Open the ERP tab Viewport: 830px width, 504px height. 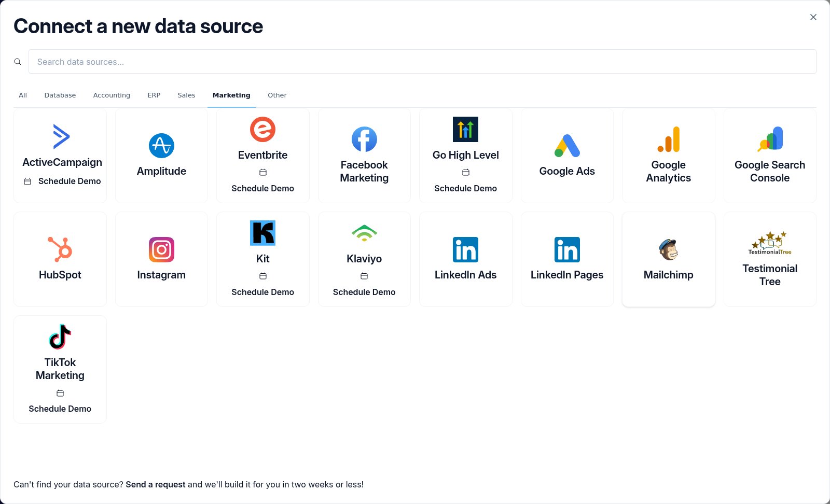point(154,95)
